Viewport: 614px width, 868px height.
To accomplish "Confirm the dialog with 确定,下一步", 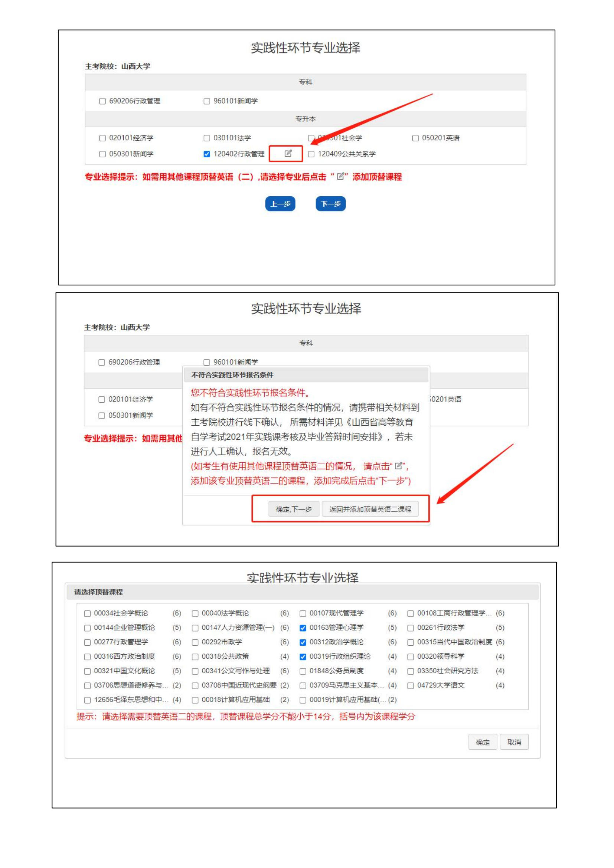I will point(294,509).
